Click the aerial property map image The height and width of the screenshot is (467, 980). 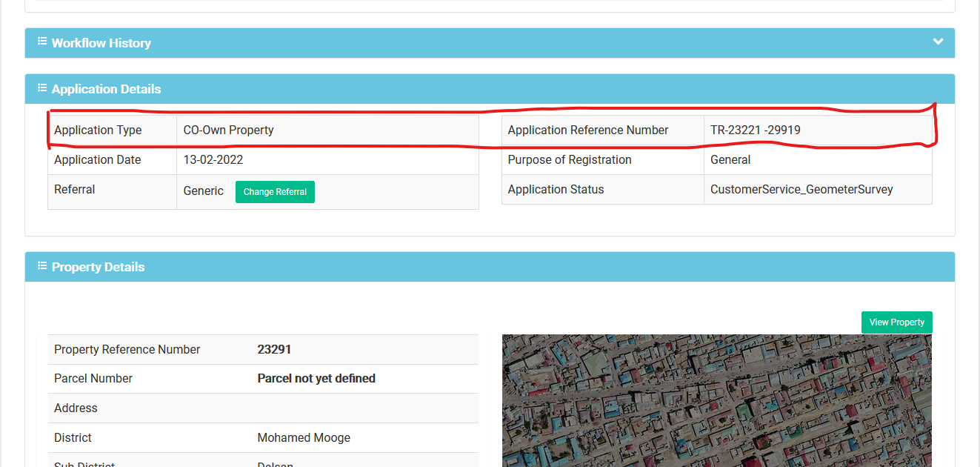tap(716, 400)
